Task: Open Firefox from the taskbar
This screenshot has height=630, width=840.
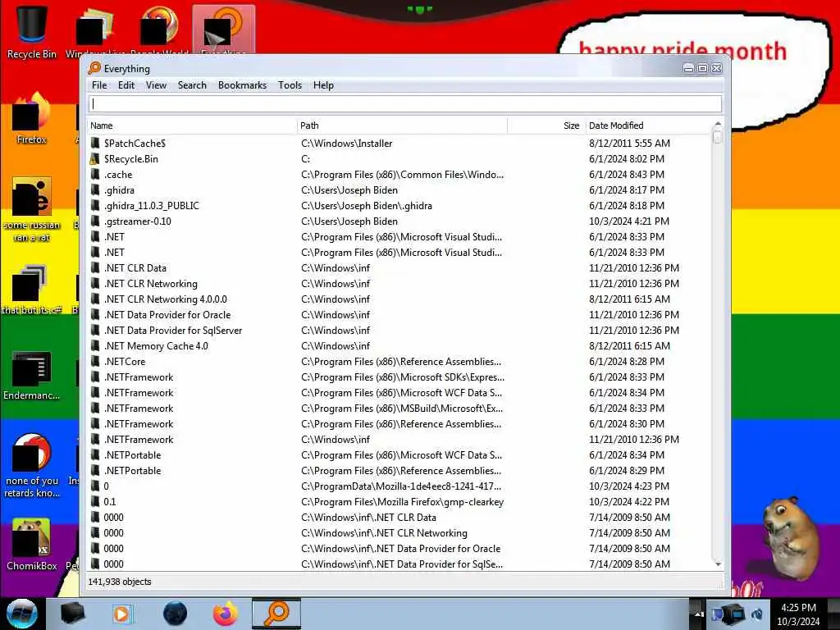Action: [226, 614]
